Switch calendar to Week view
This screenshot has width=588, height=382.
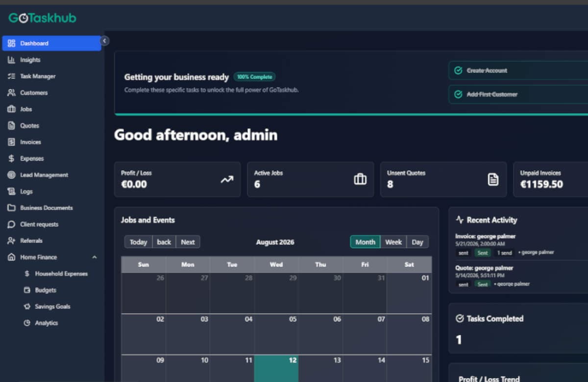[x=393, y=242]
